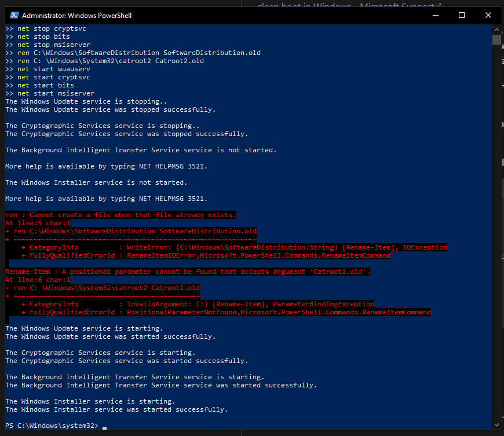The width and height of the screenshot is (504, 436).
Task: Minimize the PowerShell window
Action: [436, 15]
